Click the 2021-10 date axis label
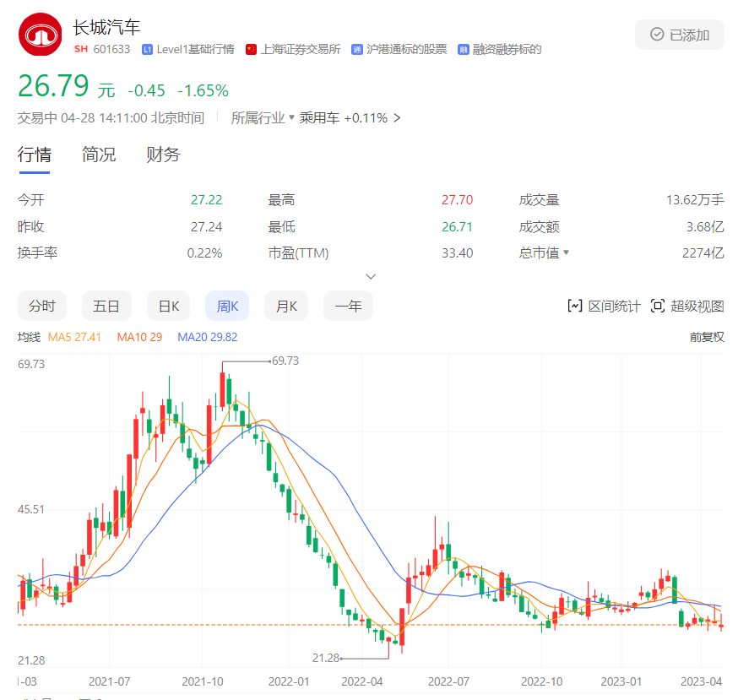 (x=203, y=681)
